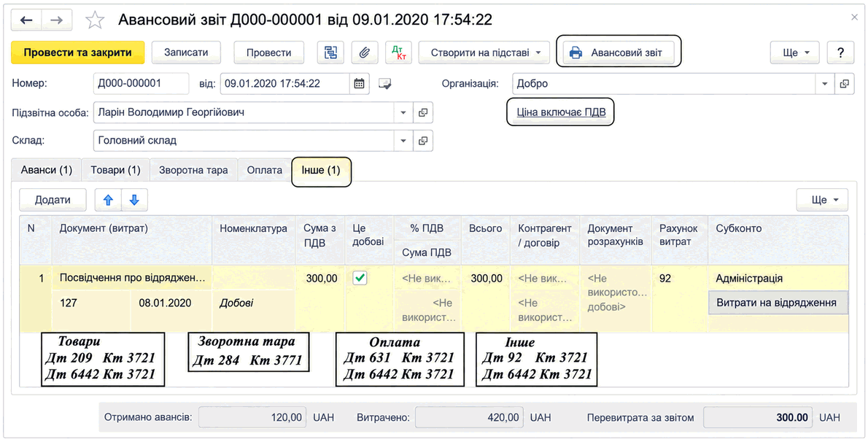Open the Ціна включає ПДВ link
The height and width of the screenshot is (442, 868).
tap(561, 112)
